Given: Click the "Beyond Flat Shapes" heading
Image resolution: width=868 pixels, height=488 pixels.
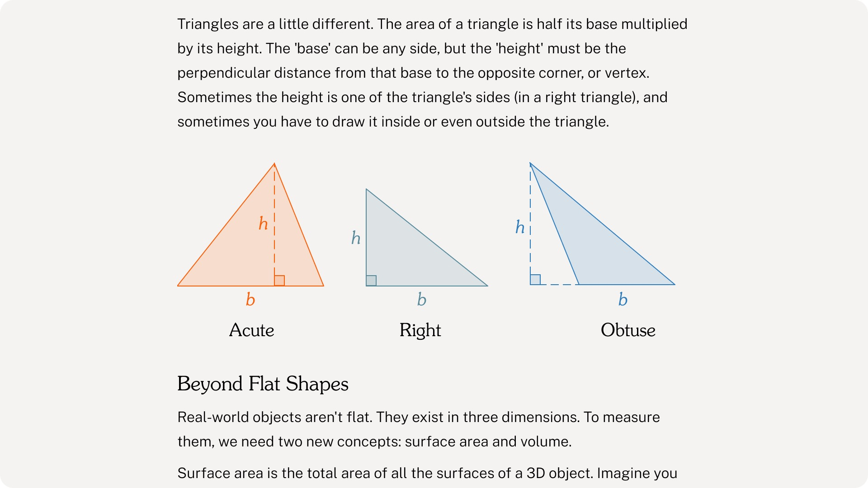Looking at the screenshot, I should point(263,384).
